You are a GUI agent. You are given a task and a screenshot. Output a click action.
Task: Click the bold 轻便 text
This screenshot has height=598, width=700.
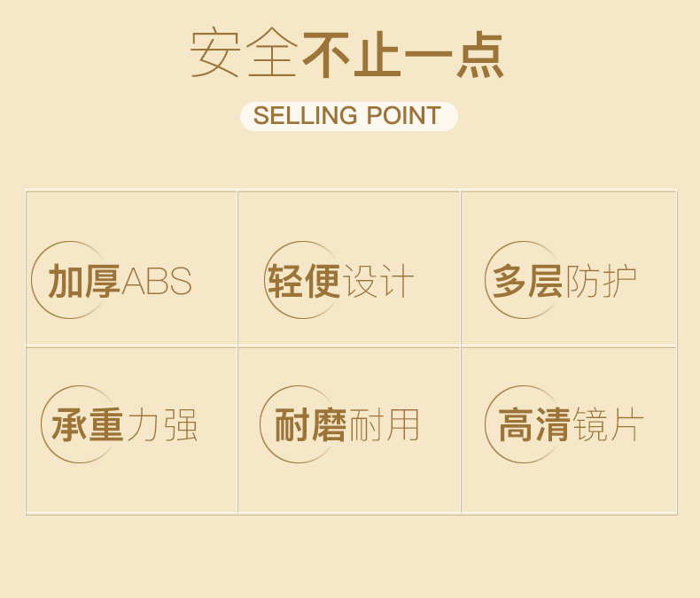coord(305,282)
